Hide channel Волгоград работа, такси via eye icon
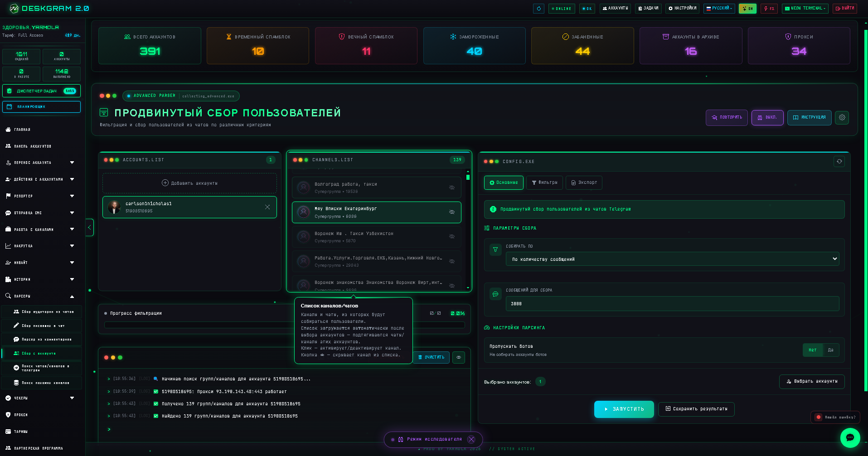868x456 pixels. 452,187
